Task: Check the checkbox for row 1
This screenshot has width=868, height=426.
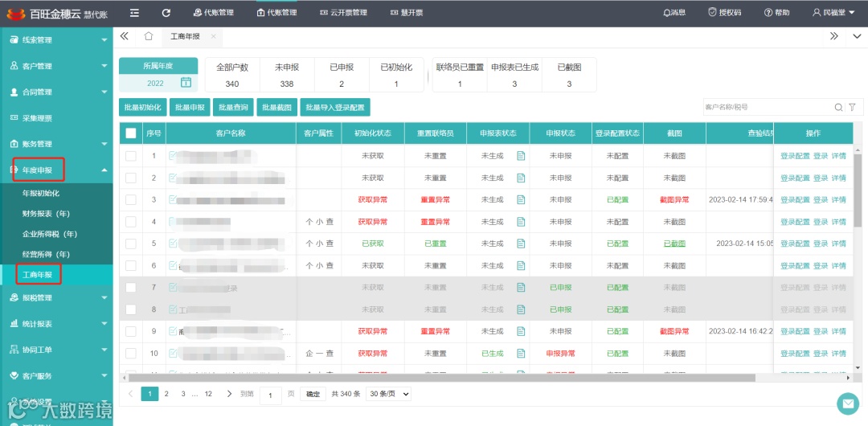Action: click(x=131, y=156)
